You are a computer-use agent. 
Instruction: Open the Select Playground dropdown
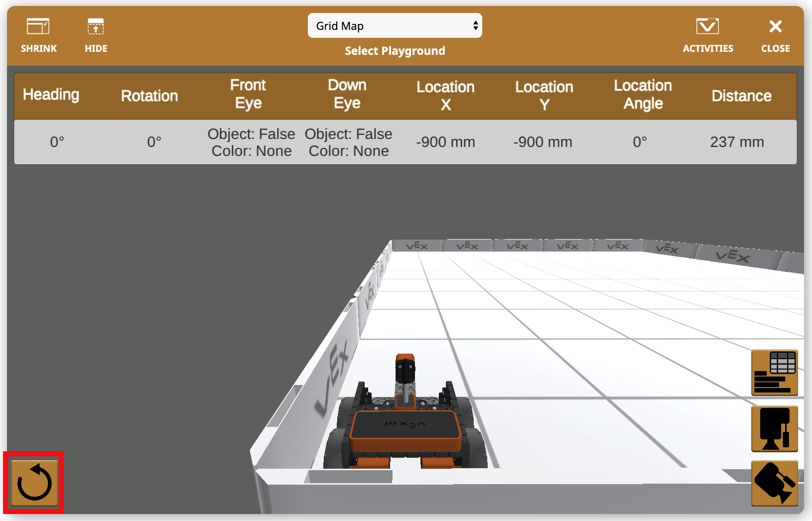[395, 25]
